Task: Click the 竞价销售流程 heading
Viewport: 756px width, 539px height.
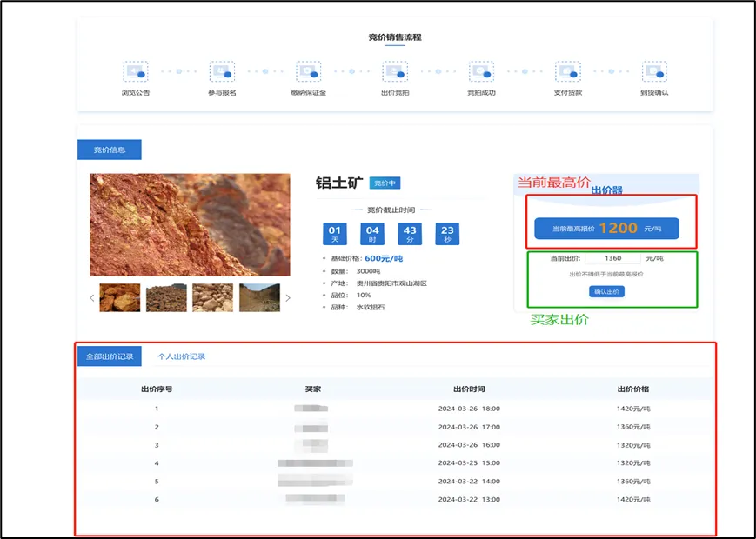Action: pyautogui.click(x=395, y=37)
